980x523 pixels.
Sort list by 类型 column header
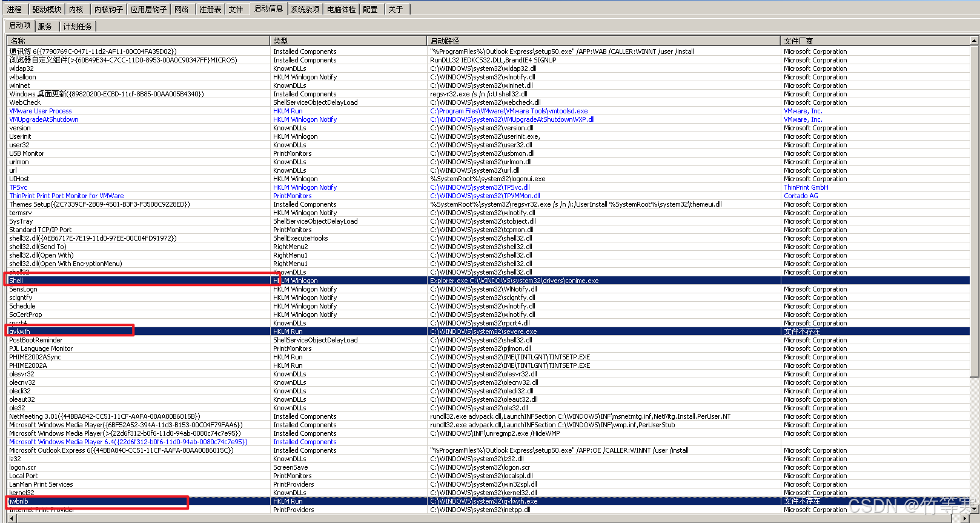(x=348, y=41)
